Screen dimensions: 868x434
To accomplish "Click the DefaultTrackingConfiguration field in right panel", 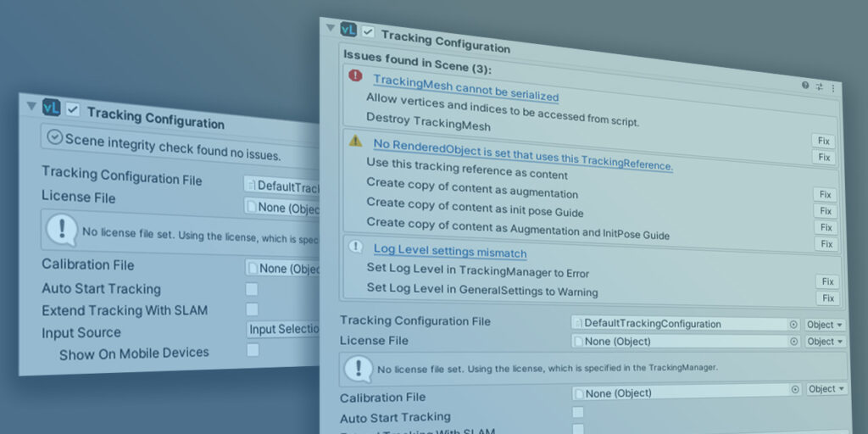I will (679, 324).
